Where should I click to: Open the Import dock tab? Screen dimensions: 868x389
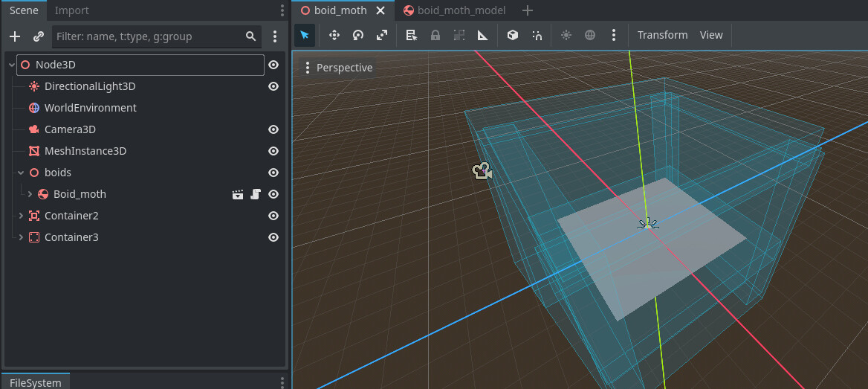tap(71, 10)
